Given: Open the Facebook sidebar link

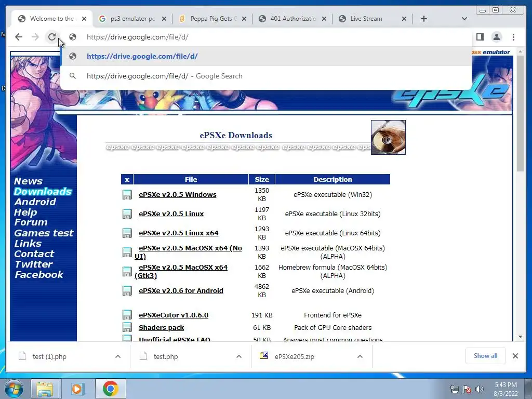Looking at the screenshot, I should [39, 275].
